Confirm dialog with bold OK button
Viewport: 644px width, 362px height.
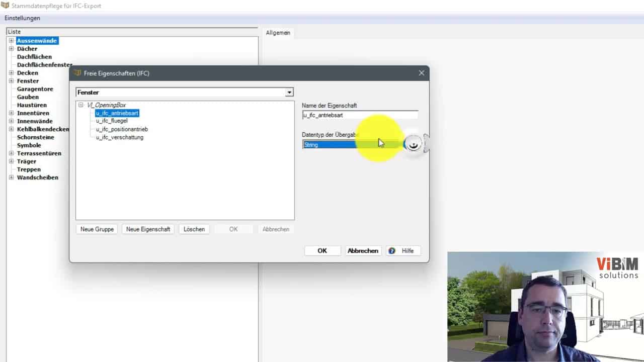click(x=323, y=251)
